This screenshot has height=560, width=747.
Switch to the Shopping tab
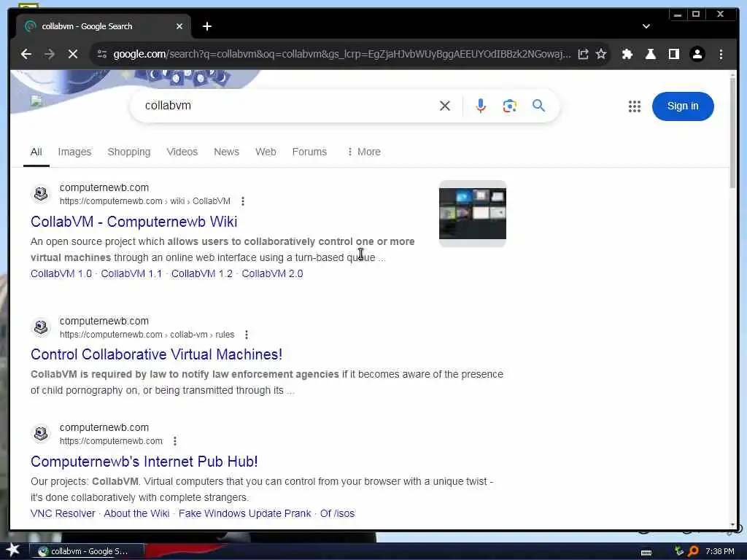click(x=128, y=152)
